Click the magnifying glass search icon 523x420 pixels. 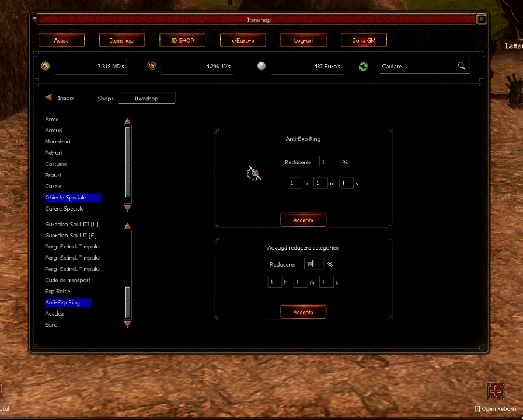coord(462,66)
